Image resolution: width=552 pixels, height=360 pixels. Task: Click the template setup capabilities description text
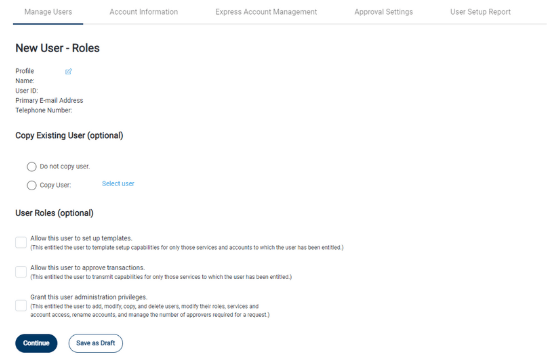pos(187,248)
